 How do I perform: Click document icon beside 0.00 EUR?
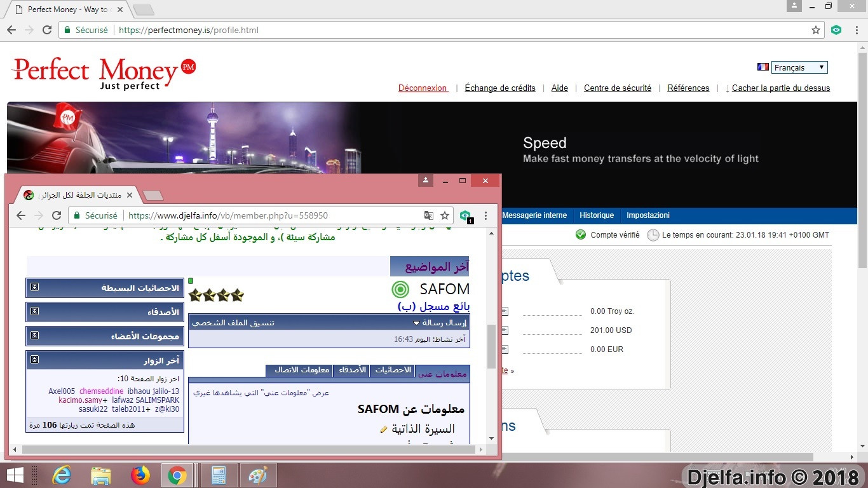pos(505,349)
